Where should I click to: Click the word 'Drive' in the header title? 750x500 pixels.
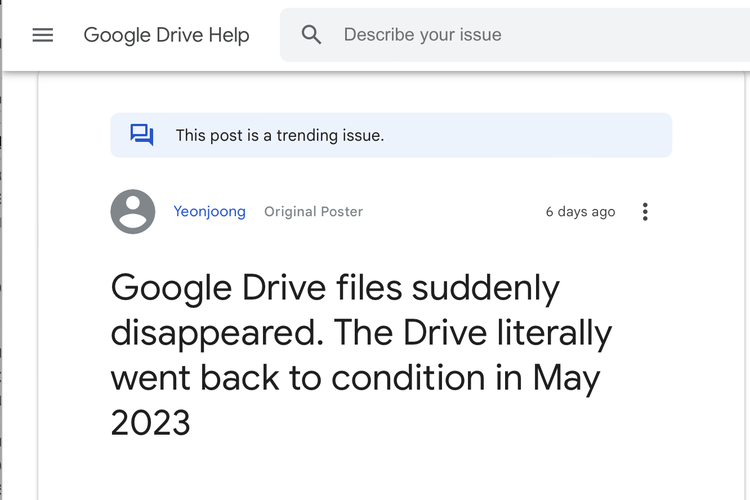pos(180,35)
